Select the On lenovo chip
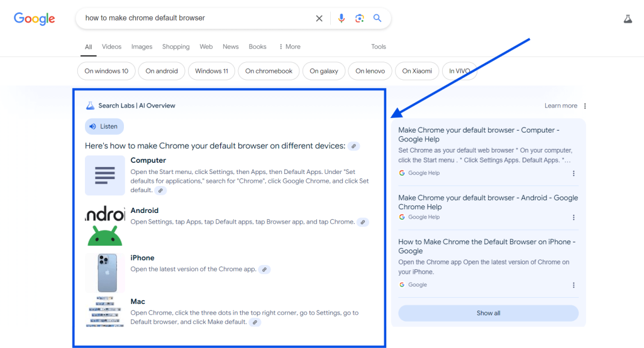Image resolution: width=644 pixels, height=348 pixels. tap(370, 71)
